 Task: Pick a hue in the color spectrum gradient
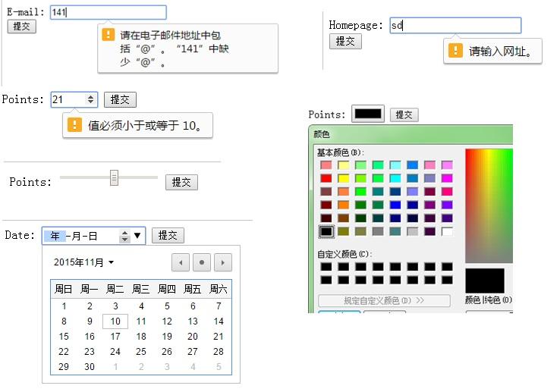489,205
